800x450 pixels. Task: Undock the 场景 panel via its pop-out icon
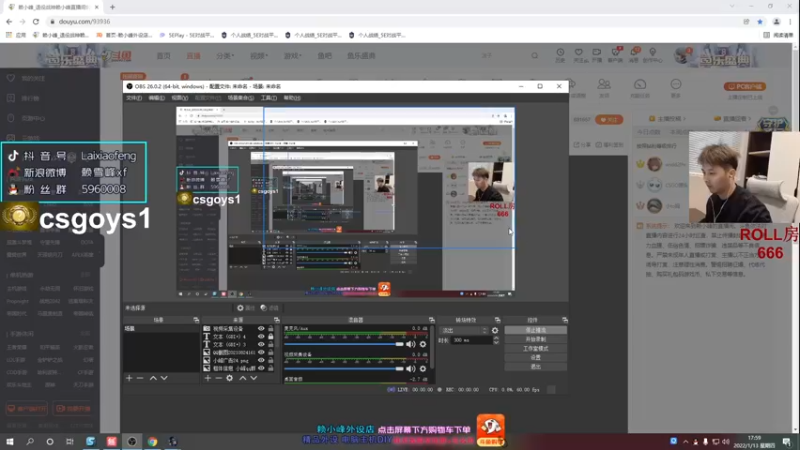(x=196, y=320)
